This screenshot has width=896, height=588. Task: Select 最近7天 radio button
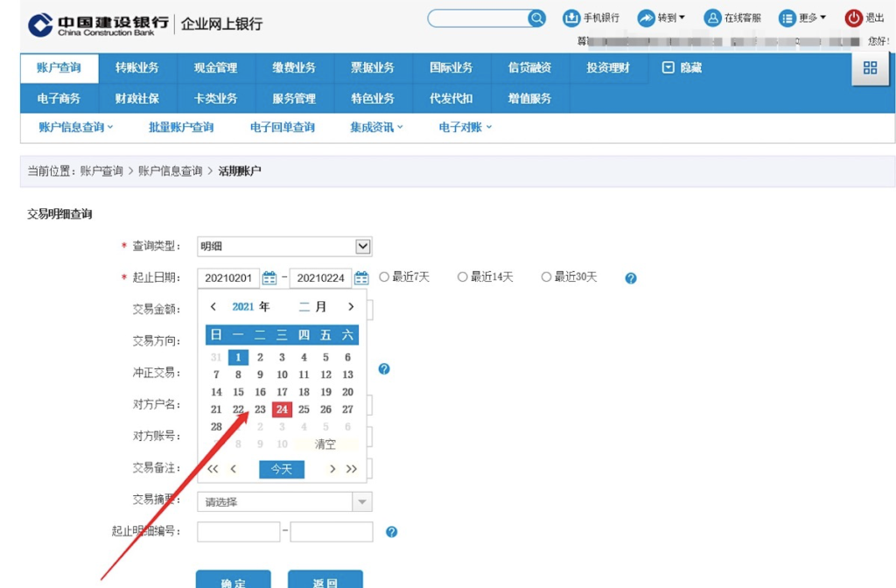(384, 277)
